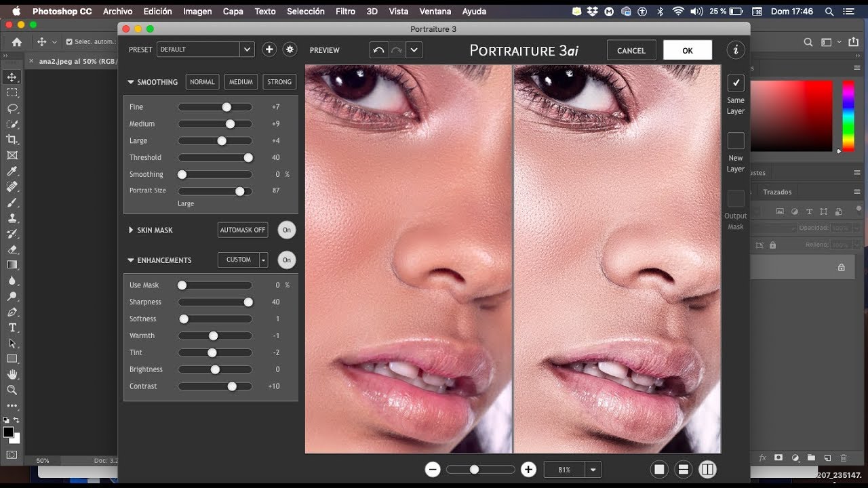Select the Path Selection tool
This screenshot has height=488, width=868.
(x=12, y=343)
